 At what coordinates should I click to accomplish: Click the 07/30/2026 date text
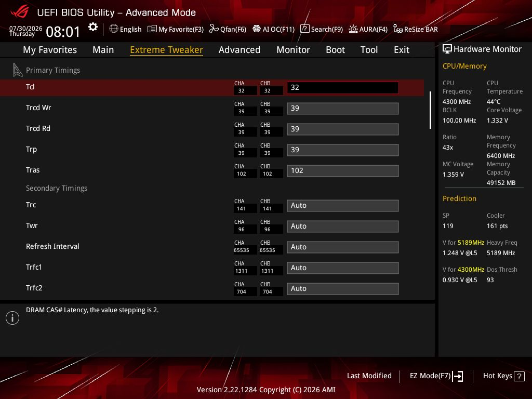click(x=26, y=28)
